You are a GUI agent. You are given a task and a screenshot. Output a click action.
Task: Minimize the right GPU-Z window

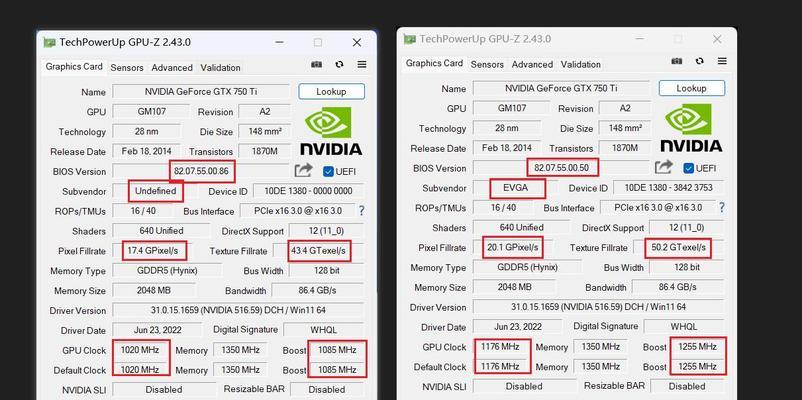click(639, 39)
